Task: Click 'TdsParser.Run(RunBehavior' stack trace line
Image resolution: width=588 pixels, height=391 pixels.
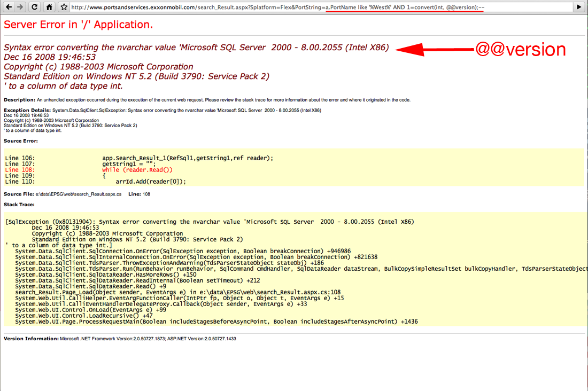Action: pos(301,269)
